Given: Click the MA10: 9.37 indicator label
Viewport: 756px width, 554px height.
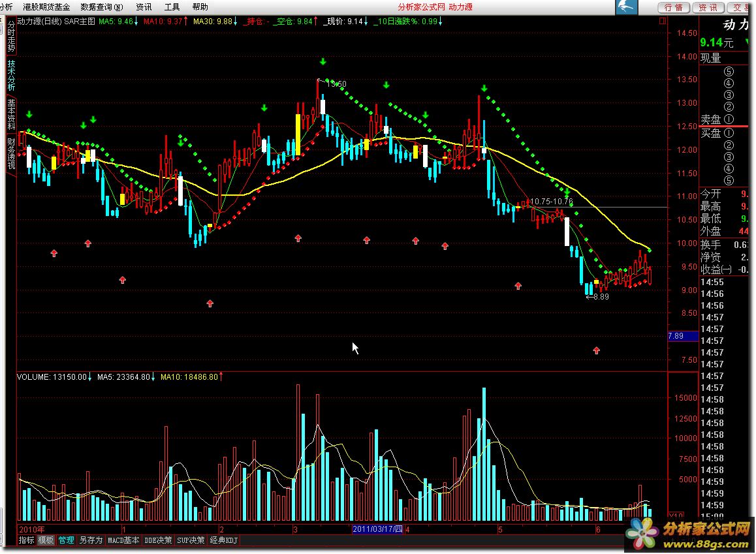Looking at the screenshot, I should (165, 21).
